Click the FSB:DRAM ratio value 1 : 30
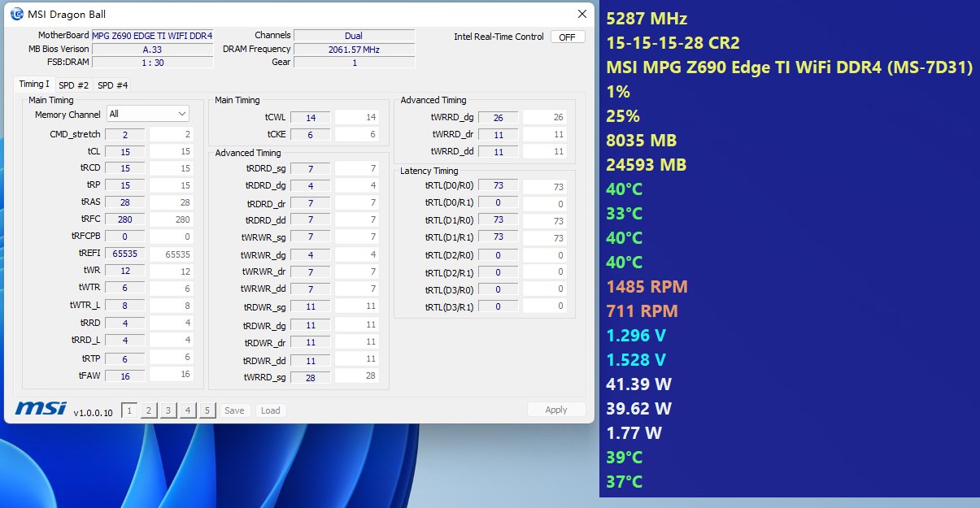 (152, 62)
